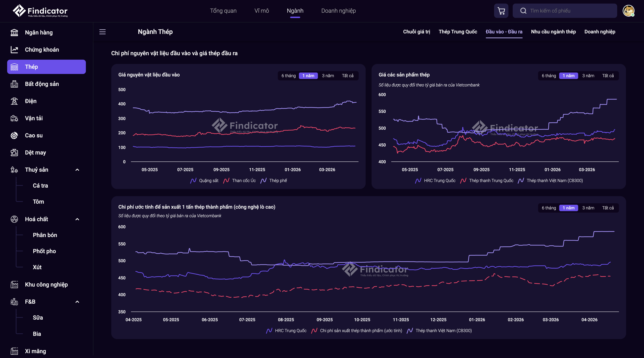The image size is (644, 358).
Task: Click the Cao su tire icon
Action: point(14,136)
